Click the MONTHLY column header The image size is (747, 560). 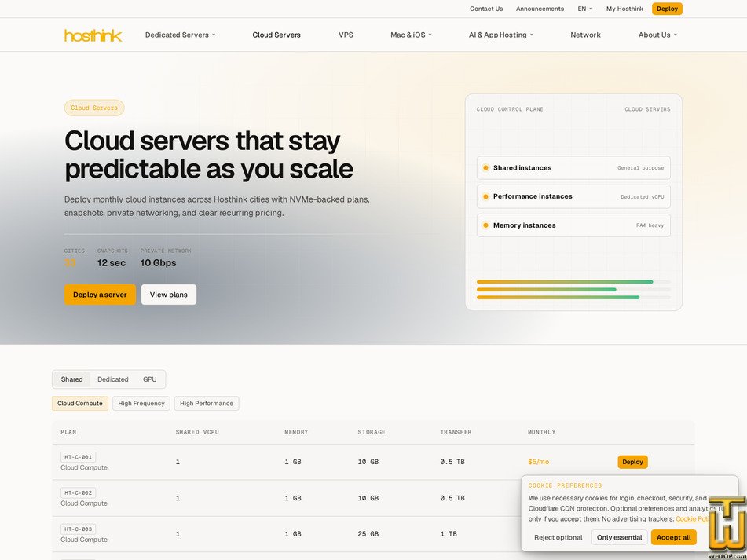(x=542, y=432)
